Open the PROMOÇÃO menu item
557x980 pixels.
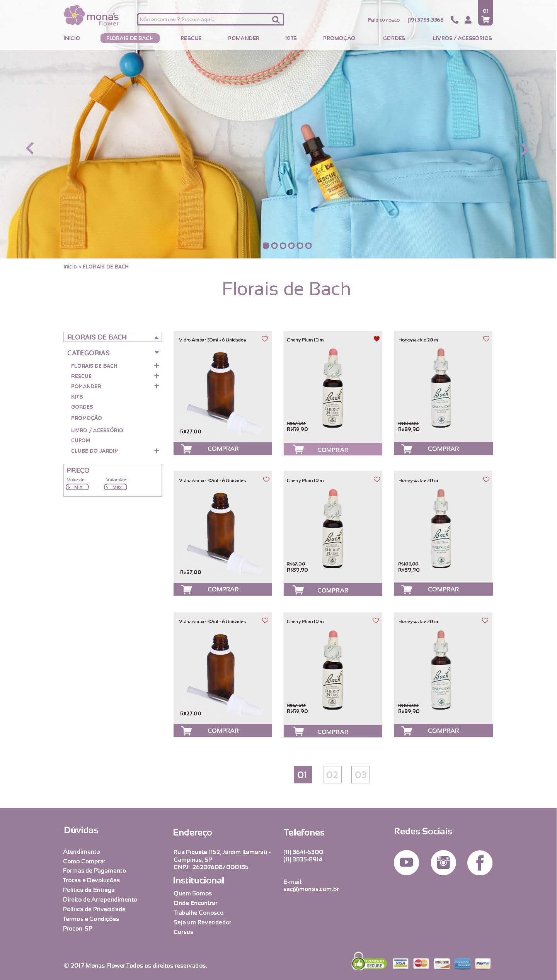click(339, 38)
